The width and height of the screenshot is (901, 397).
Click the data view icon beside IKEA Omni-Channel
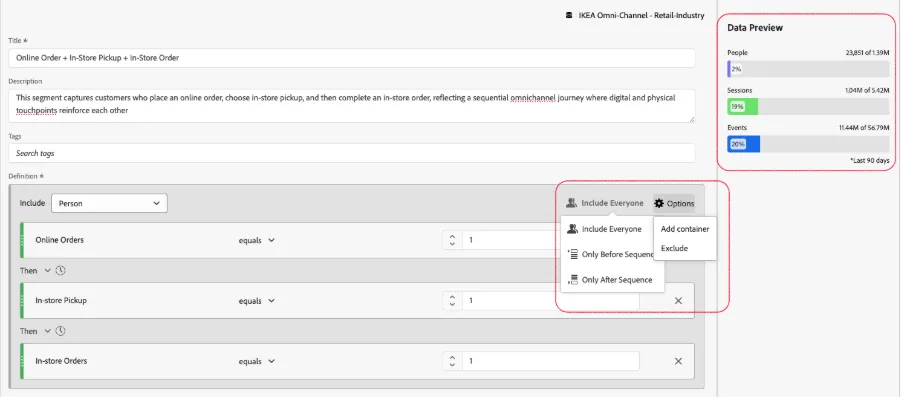[569, 16]
